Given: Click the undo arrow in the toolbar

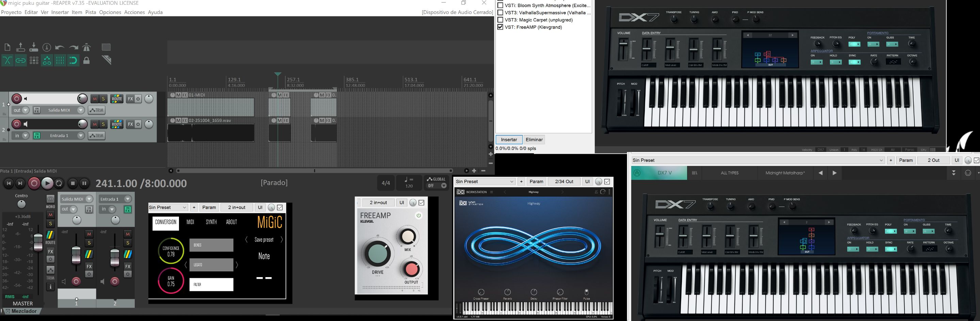Looking at the screenshot, I should click(59, 47).
